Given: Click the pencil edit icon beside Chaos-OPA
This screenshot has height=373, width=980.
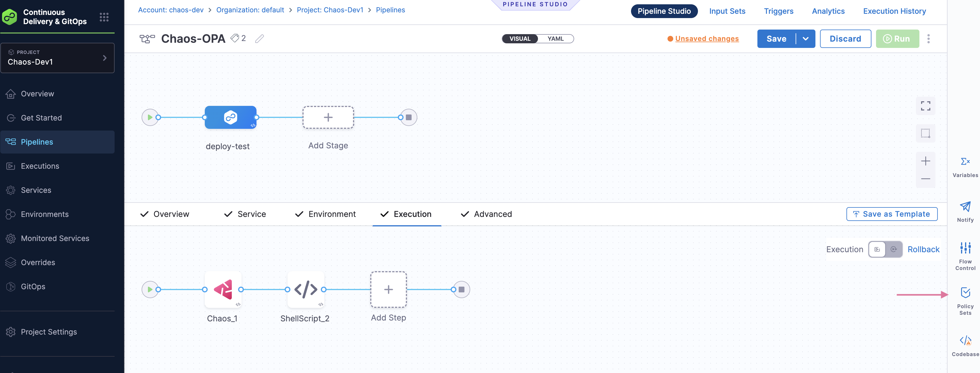Looking at the screenshot, I should click(259, 39).
